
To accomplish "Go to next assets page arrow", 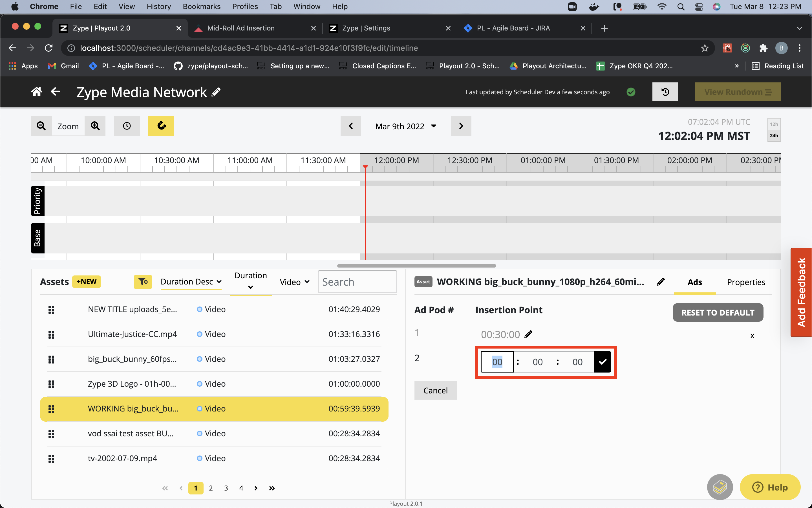I will 256,488.
